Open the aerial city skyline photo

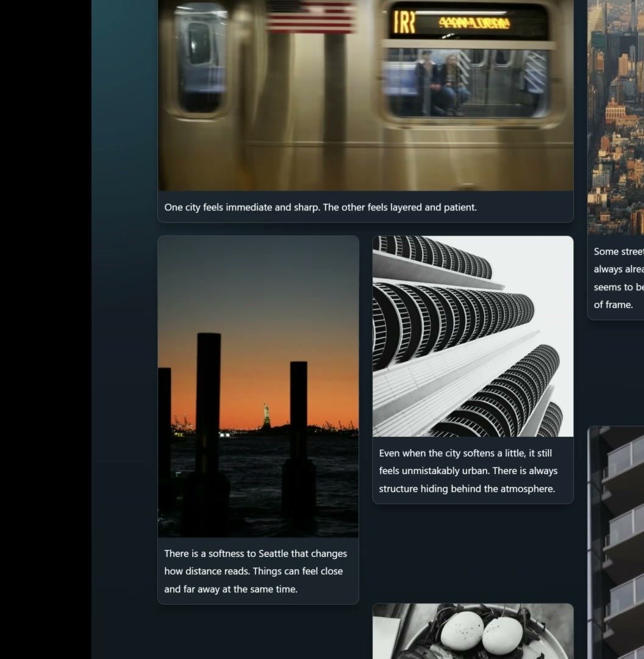[x=616, y=117]
